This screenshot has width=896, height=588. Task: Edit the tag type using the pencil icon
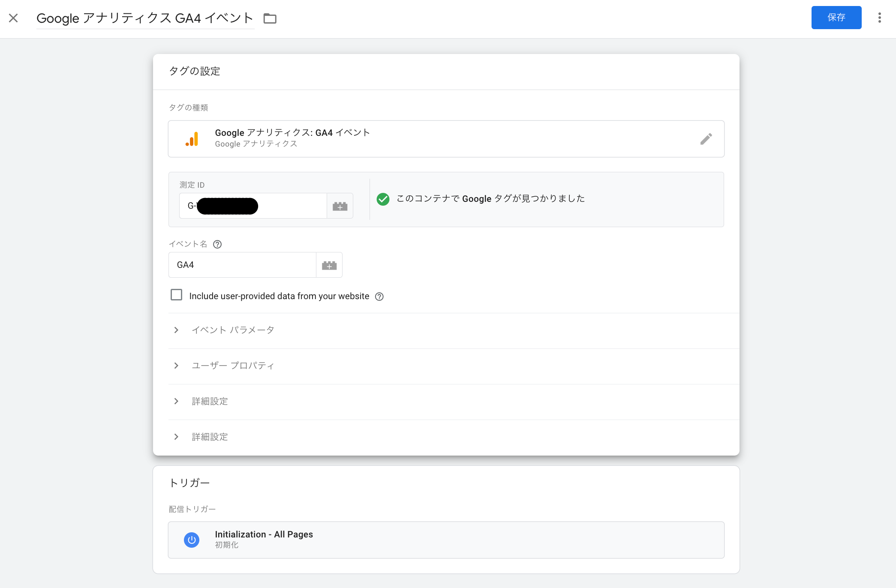(x=706, y=138)
